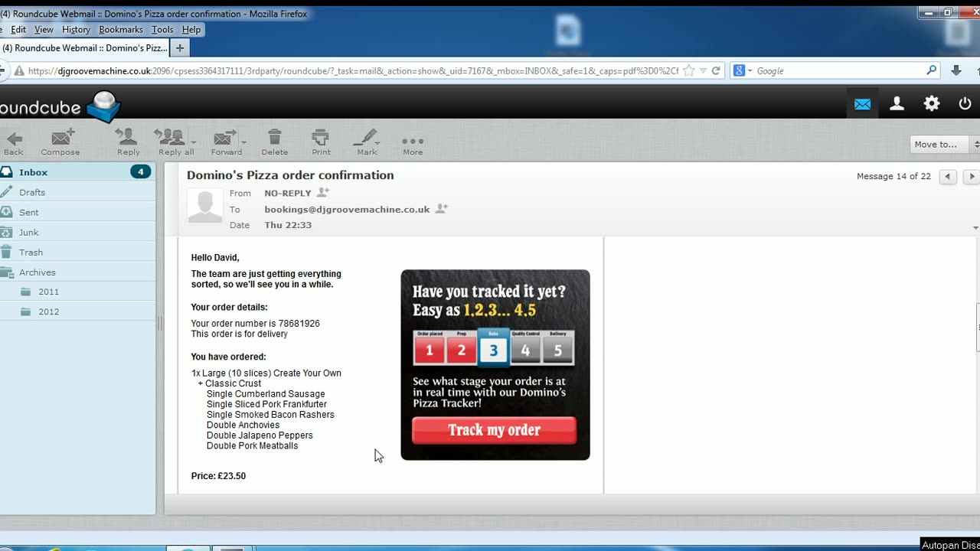Open the 2011 archive subfolder
Image resolution: width=980 pixels, height=551 pixels.
coord(77,292)
